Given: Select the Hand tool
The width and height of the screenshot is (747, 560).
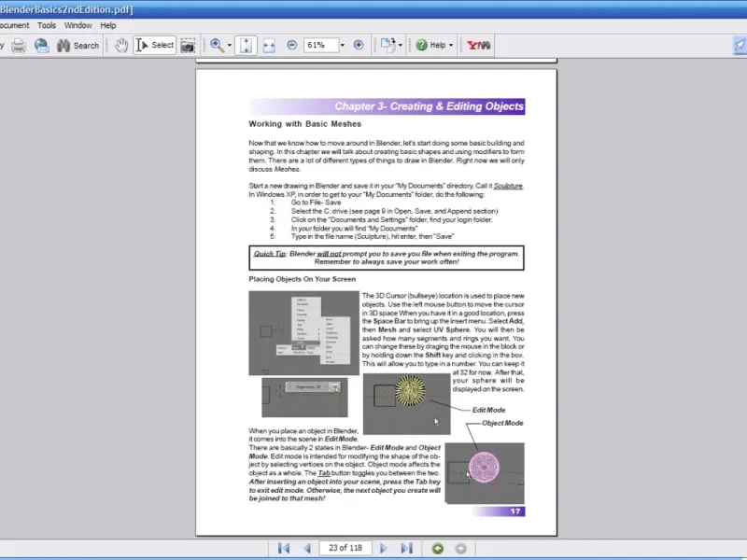Looking at the screenshot, I should [121, 45].
